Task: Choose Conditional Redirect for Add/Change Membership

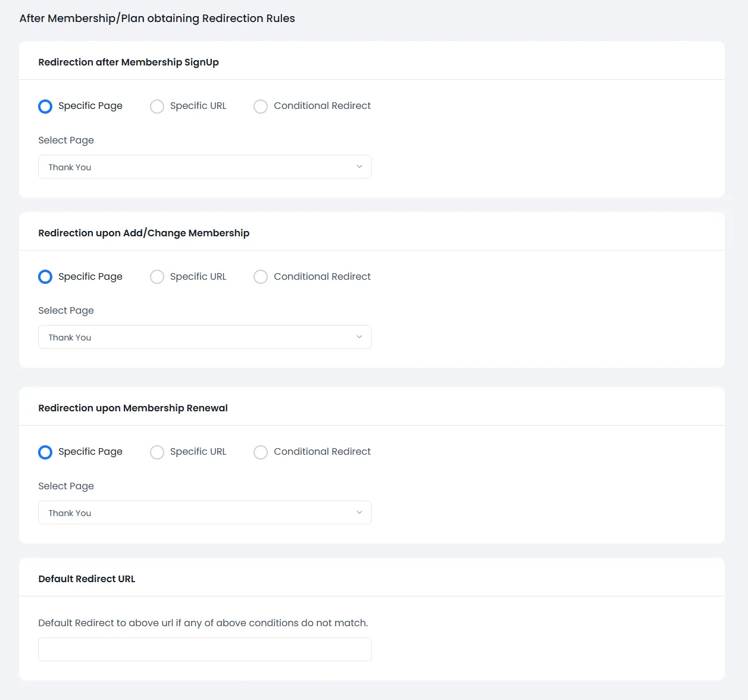Action: click(x=261, y=277)
